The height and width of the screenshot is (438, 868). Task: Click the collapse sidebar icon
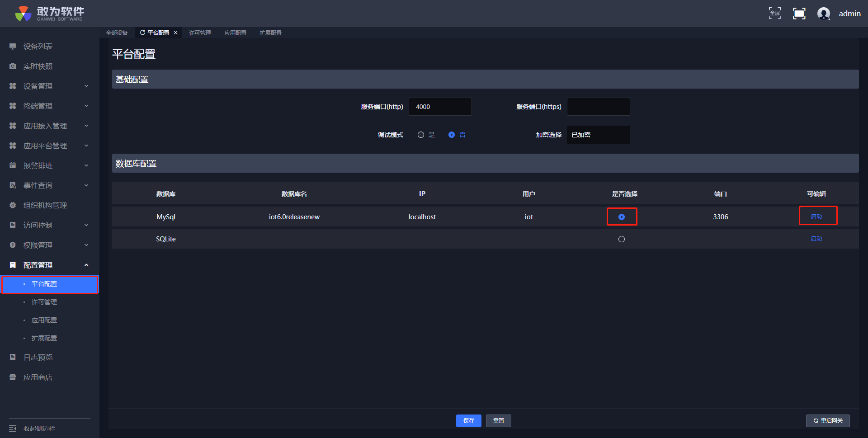(13, 429)
